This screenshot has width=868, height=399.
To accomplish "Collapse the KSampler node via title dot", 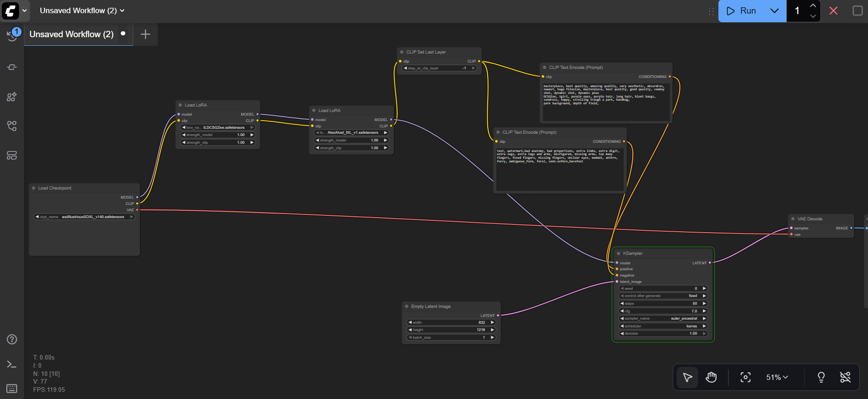I will tap(619, 253).
